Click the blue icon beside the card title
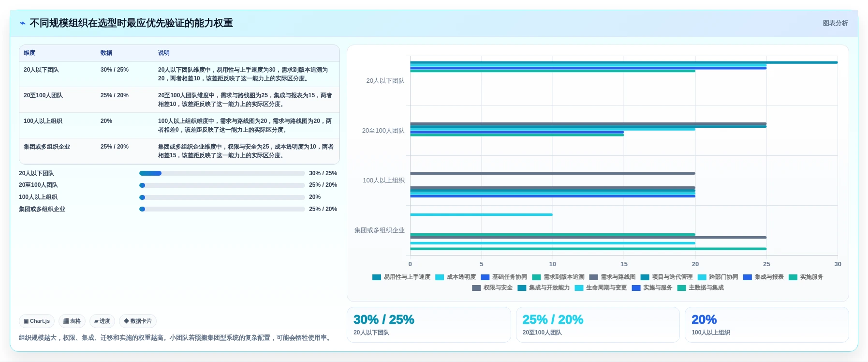The height and width of the screenshot is (362, 868). [x=23, y=23]
